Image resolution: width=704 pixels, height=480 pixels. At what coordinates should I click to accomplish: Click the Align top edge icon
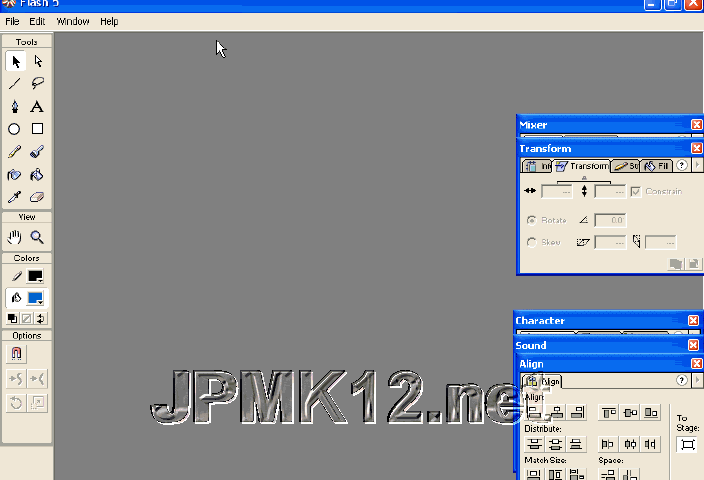click(x=608, y=412)
